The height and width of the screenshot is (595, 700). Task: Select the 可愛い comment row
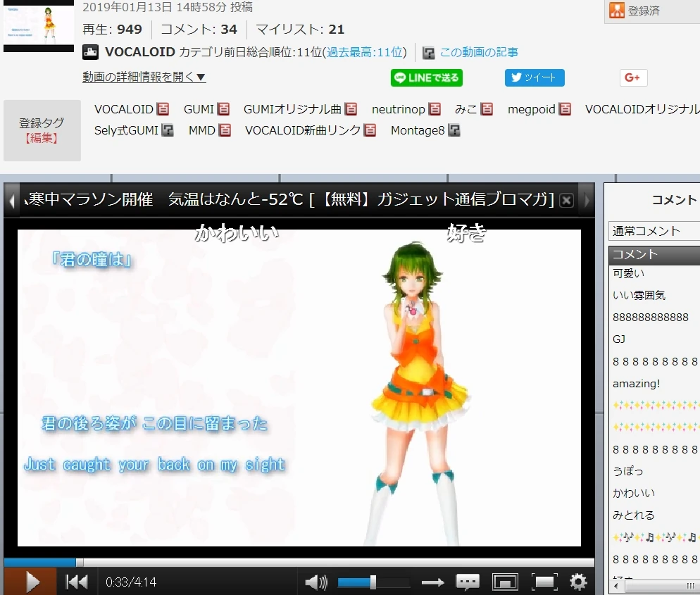(654, 273)
